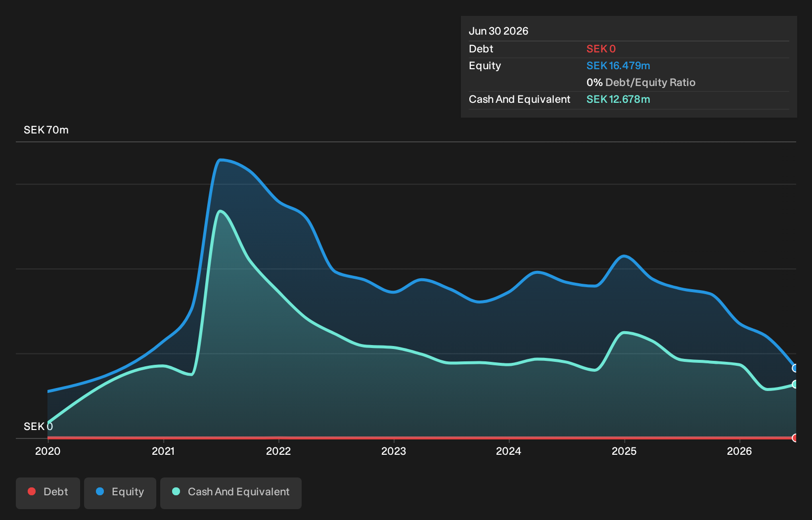Select the red Debt endpoint marker
The image size is (812, 520).
tap(795, 438)
